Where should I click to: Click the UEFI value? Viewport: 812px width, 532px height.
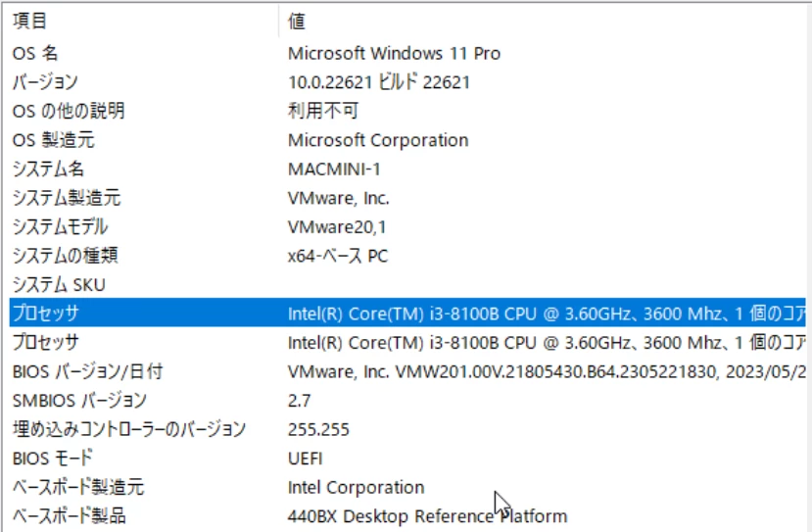(305, 459)
